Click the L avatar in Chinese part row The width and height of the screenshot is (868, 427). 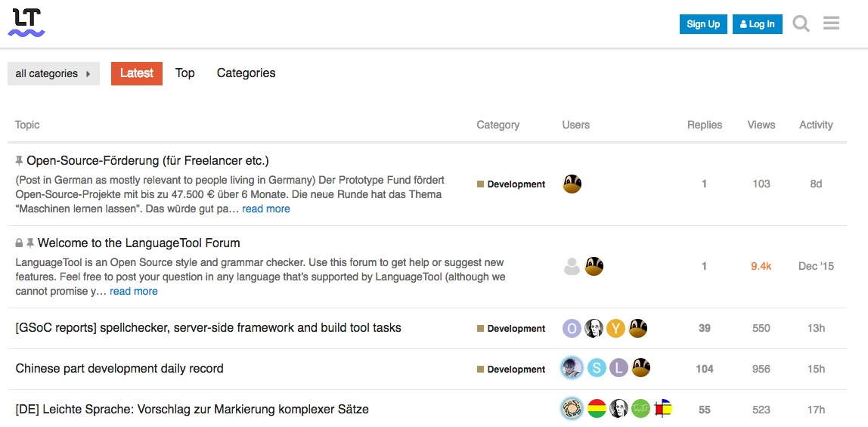coord(619,368)
